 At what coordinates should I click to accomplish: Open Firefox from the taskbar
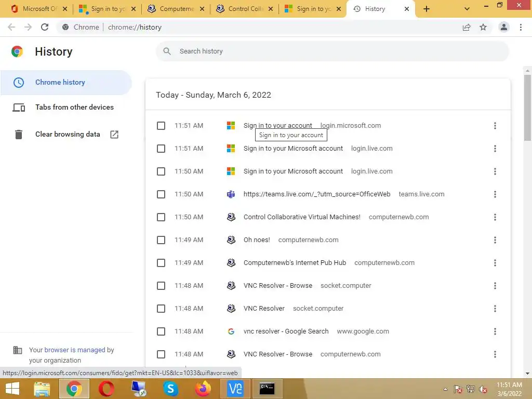tap(203, 389)
